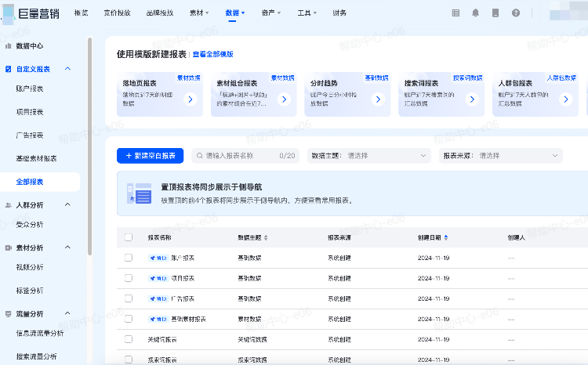Check the 账户报表 table row checkbox
The width and height of the screenshot is (588, 365).
129,258
